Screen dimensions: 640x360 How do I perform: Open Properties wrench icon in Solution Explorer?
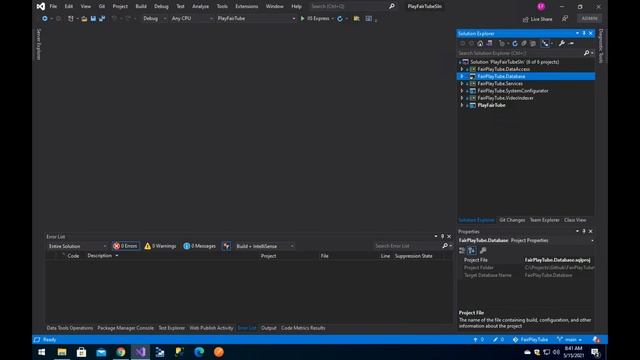tap(562, 43)
